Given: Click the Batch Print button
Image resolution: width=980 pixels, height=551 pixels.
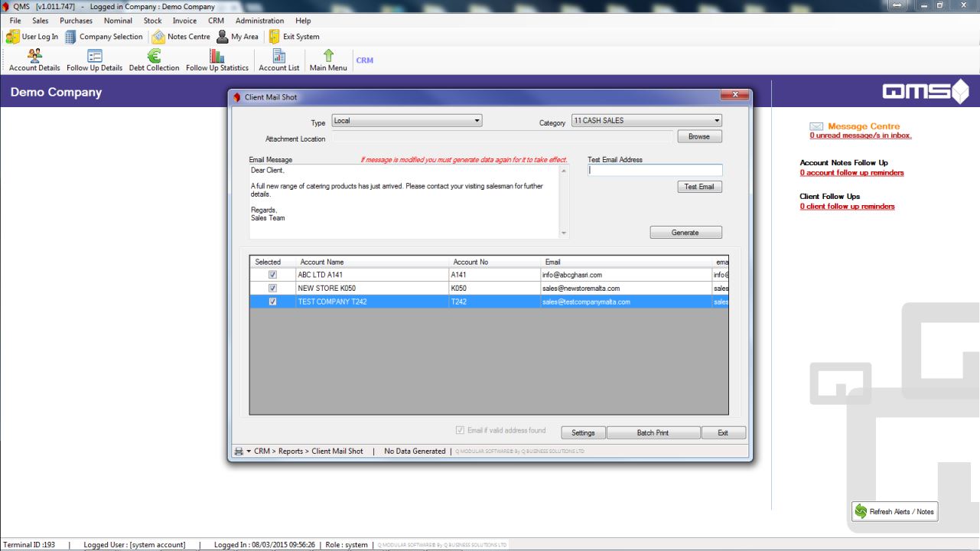Looking at the screenshot, I should coord(653,433).
